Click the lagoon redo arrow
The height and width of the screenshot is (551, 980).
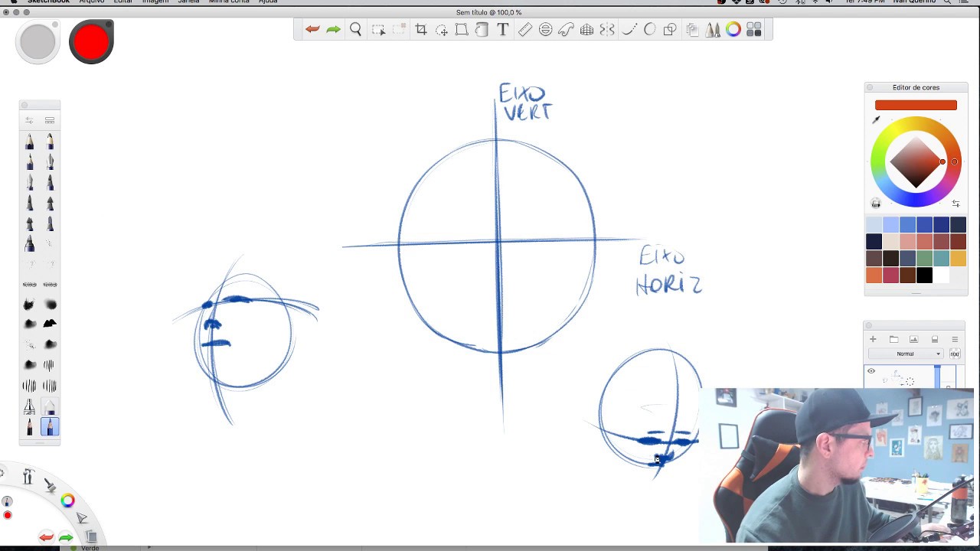(66, 538)
